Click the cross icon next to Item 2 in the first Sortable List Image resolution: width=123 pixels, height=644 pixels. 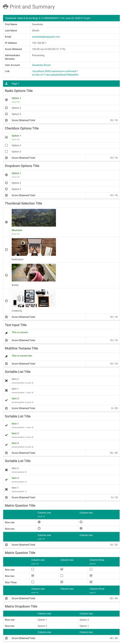6,381
